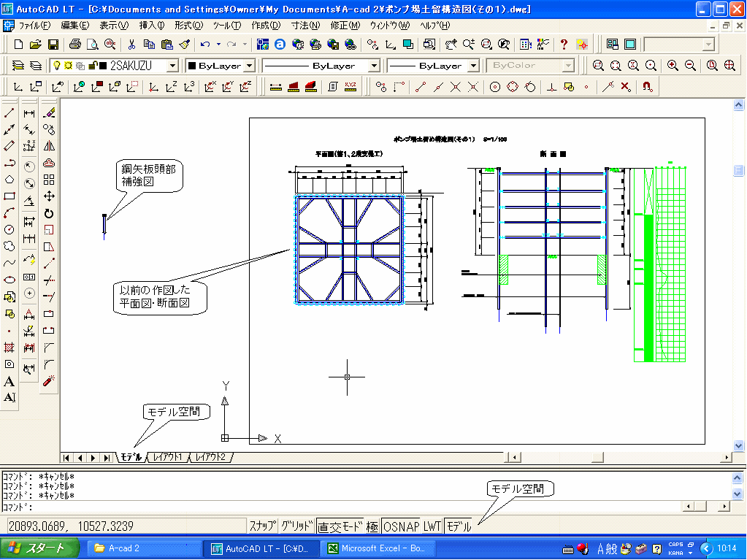Click AutoCAD LT taskbar button

coord(261,548)
